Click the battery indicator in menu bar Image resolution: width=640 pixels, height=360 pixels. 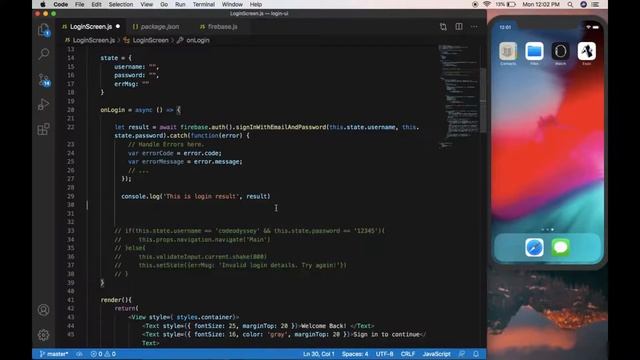click(x=505, y=4)
